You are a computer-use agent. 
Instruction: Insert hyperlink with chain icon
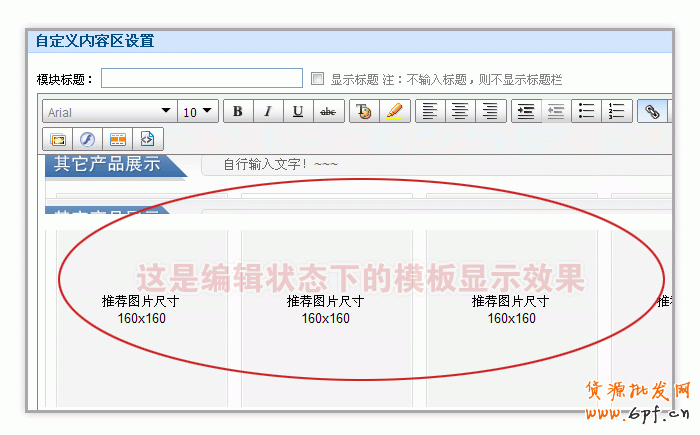click(652, 112)
